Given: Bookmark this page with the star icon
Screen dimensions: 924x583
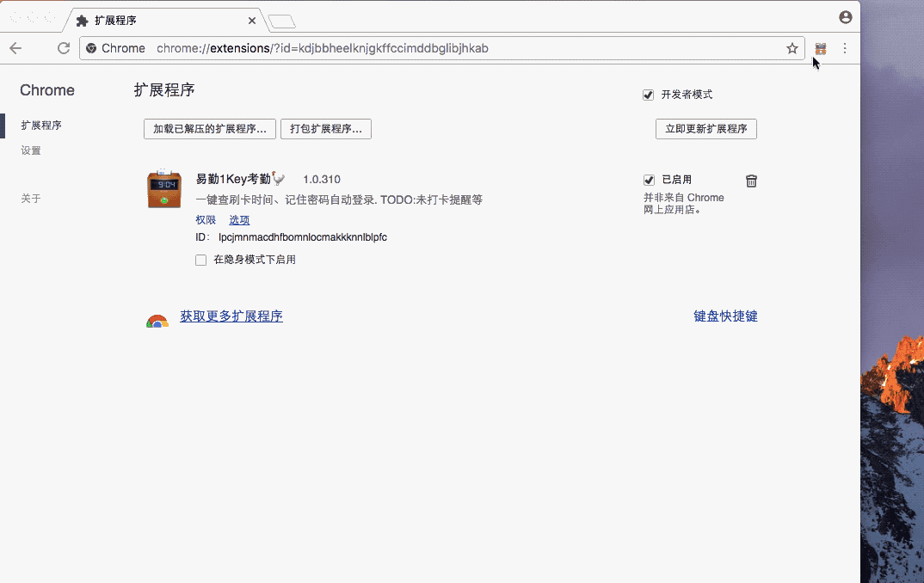Looking at the screenshot, I should pos(792,48).
